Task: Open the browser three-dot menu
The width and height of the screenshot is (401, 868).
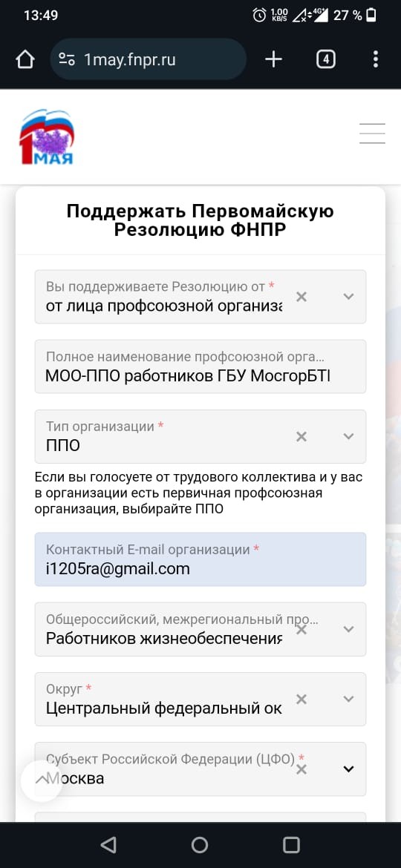Action: [376, 59]
